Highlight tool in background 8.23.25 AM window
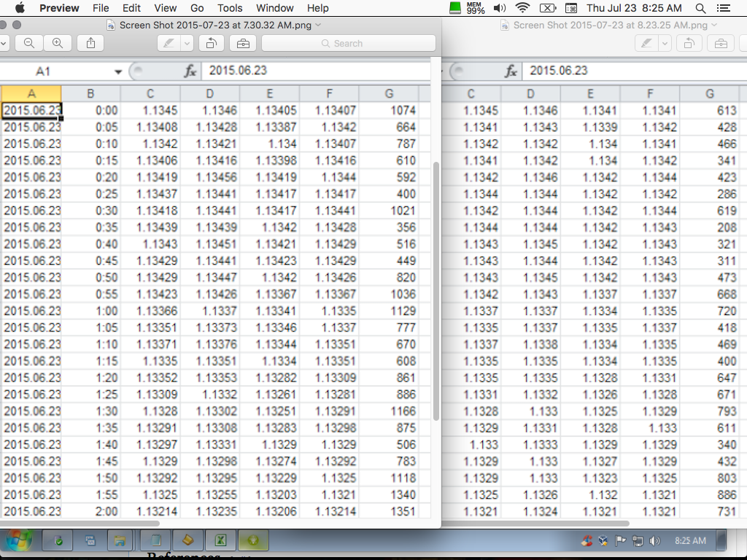The image size is (747, 560). [647, 43]
